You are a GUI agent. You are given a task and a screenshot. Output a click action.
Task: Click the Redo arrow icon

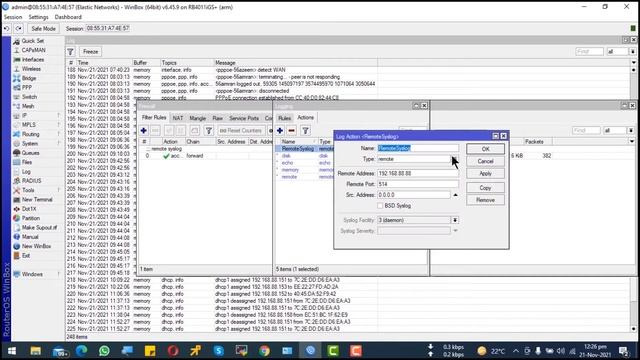(x=19, y=29)
